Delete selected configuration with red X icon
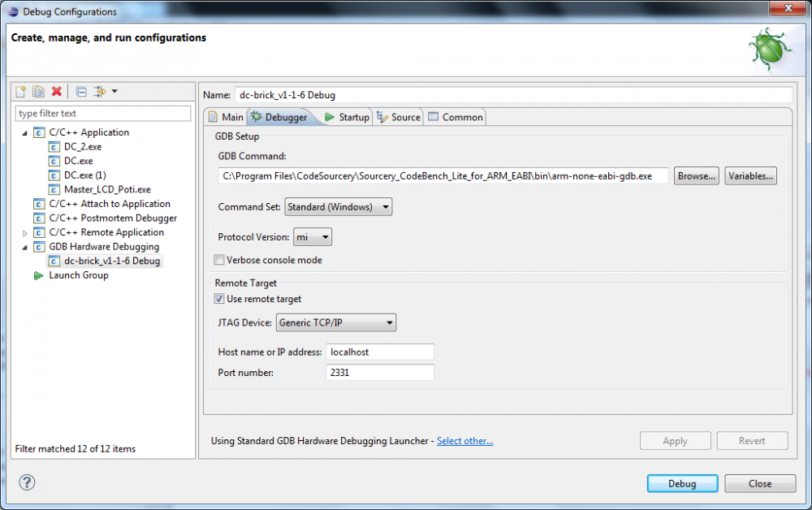 57,92
